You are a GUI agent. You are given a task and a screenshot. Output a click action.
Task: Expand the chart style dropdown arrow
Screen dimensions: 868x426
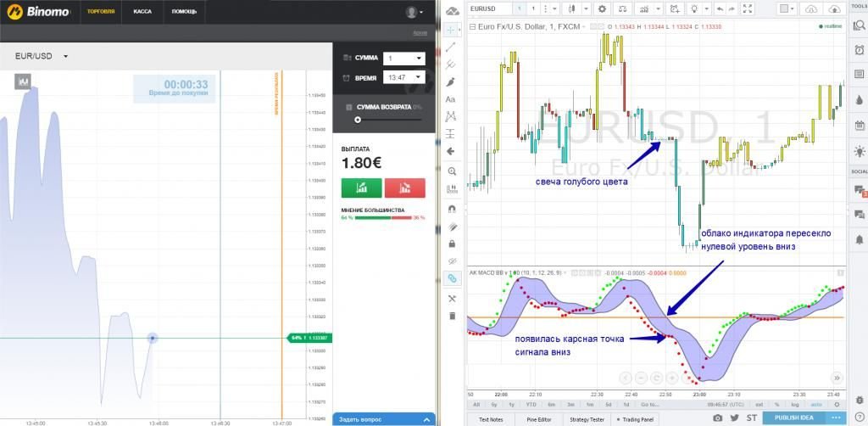click(x=585, y=8)
